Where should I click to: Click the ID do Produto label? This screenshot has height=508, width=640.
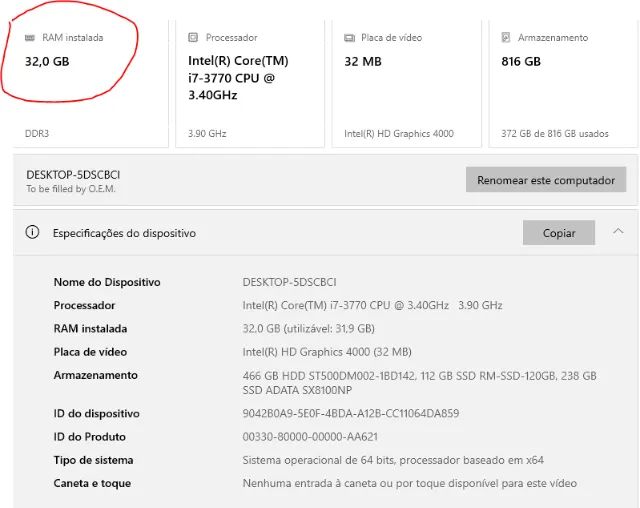(89, 437)
